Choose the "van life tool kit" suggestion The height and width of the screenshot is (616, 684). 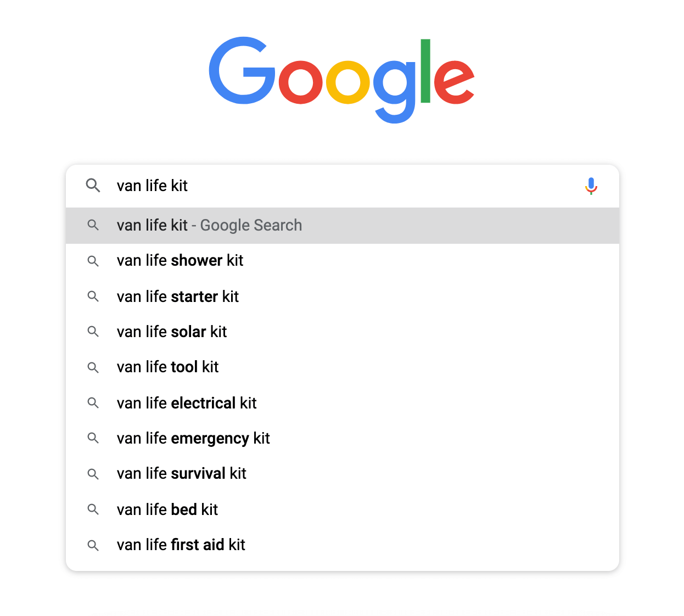pos(167,367)
